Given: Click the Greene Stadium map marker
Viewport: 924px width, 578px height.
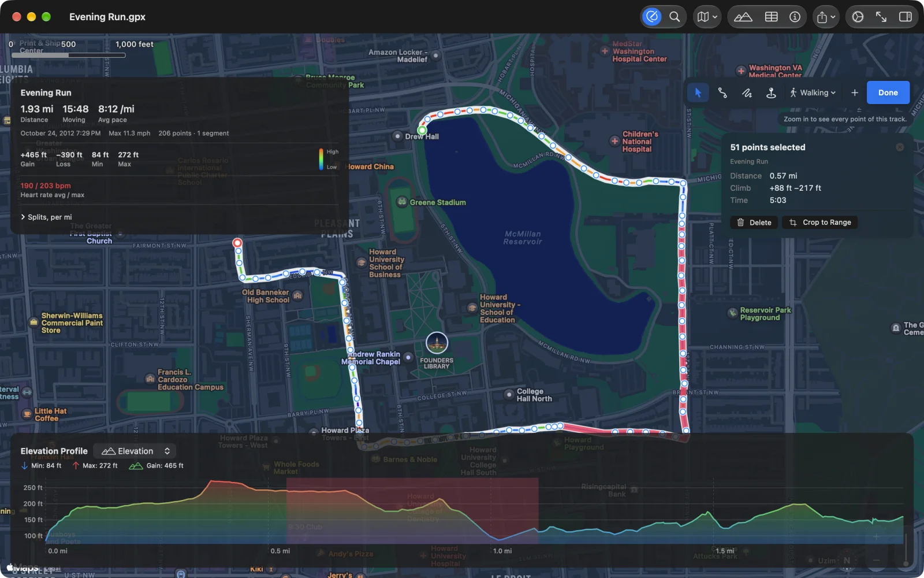Looking at the screenshot, I should click(402, 202).
